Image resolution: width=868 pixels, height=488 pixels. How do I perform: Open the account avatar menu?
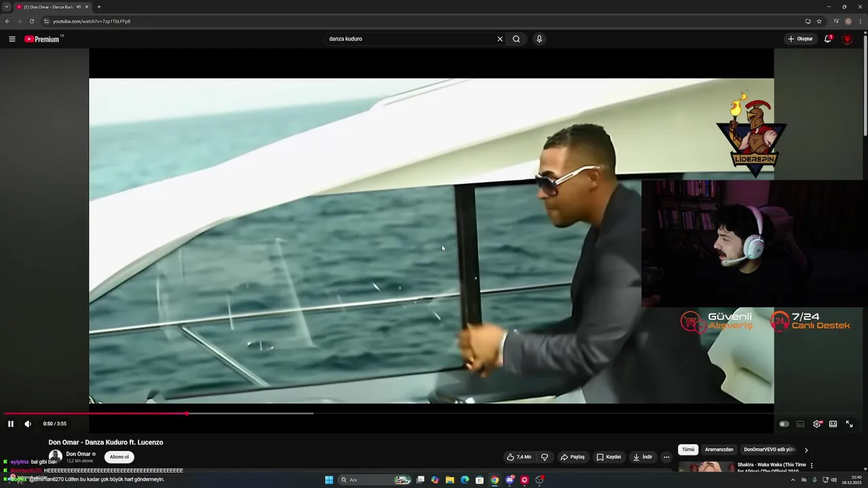click(847, 39)
